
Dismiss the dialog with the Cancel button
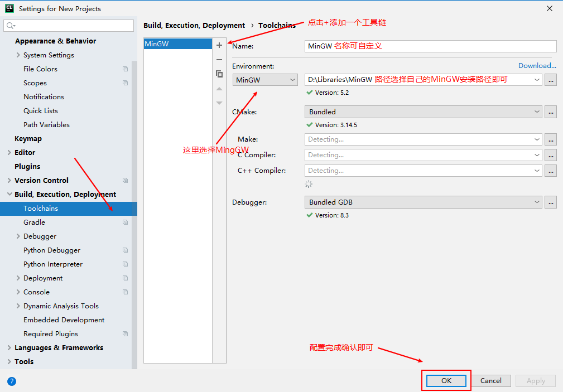point(490,380)
